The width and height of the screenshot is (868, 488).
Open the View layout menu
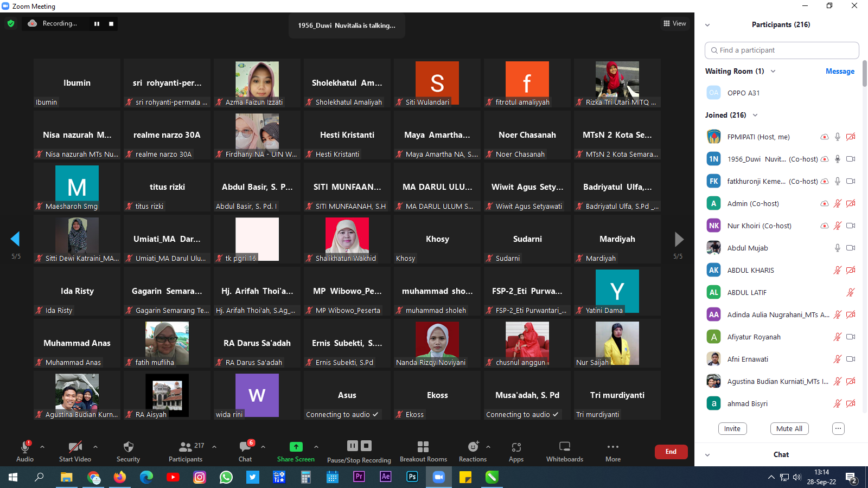click(674, 23)
